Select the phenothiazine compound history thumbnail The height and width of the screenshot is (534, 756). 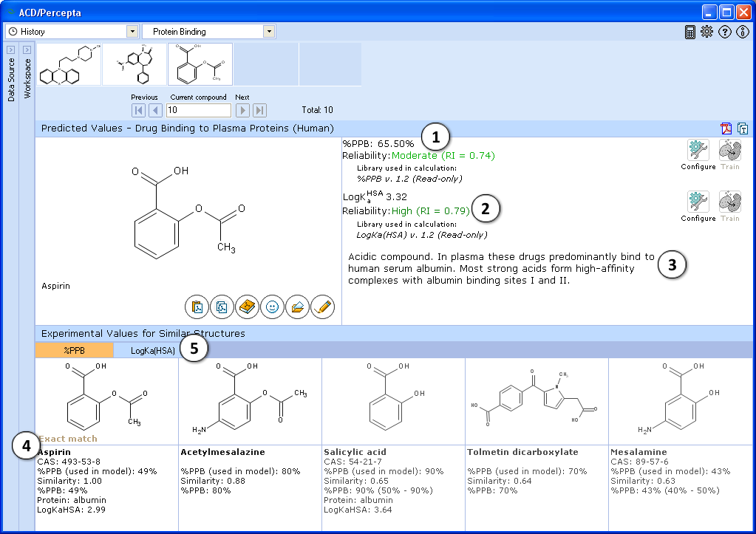(69, 64)
